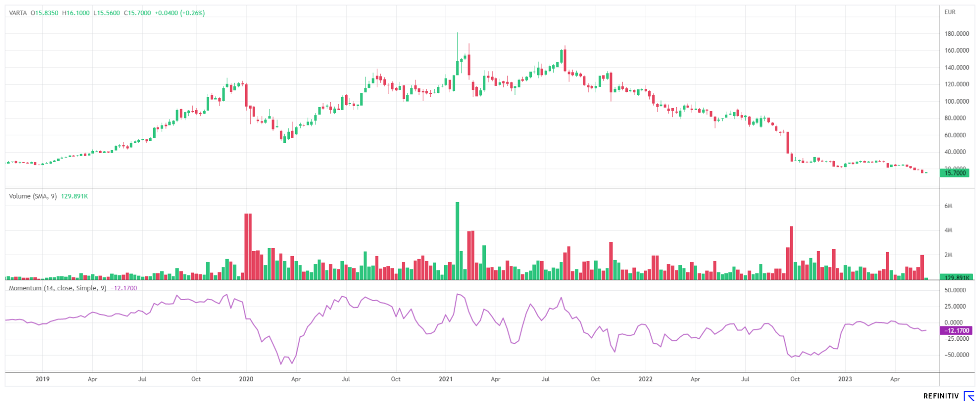
Task: Click the Refinitiv logo arrow icon
Action: [968, 396]
